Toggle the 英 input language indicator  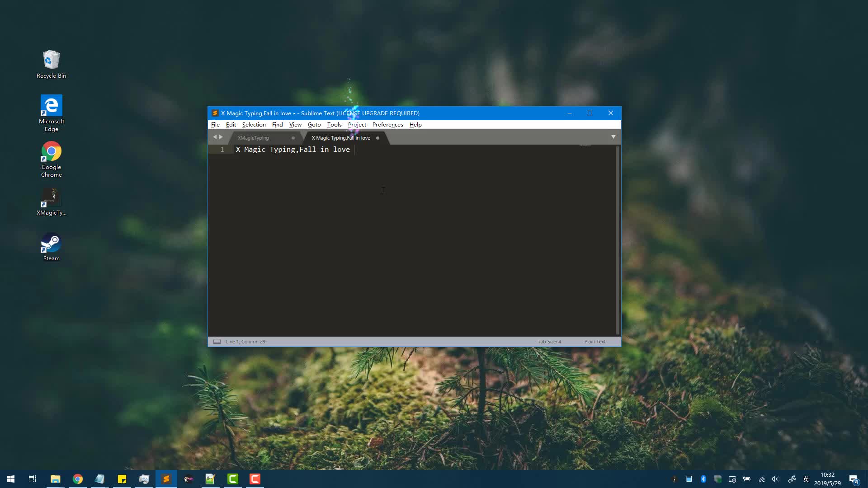coord(806,479)
